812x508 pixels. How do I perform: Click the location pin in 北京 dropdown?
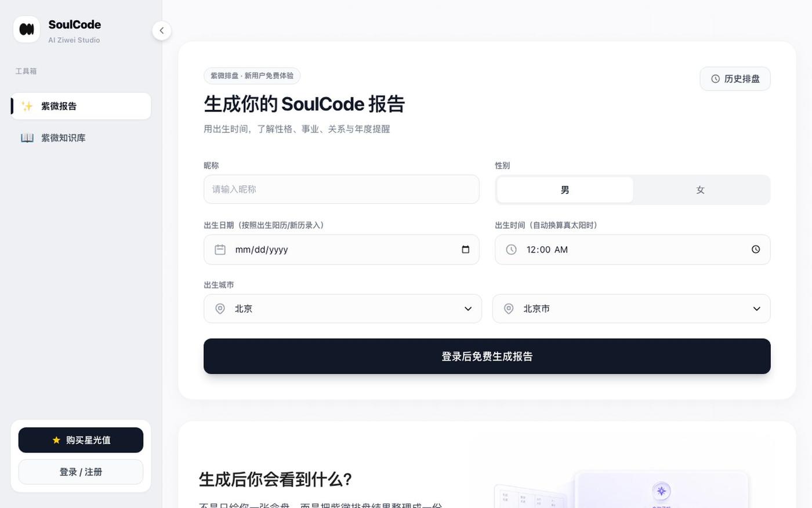220,309
